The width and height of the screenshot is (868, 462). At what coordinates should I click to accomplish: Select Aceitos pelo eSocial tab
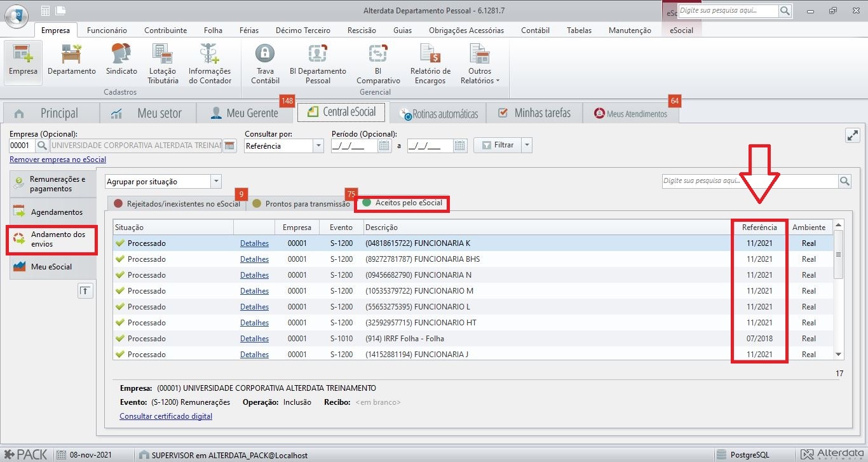point(402,203)
